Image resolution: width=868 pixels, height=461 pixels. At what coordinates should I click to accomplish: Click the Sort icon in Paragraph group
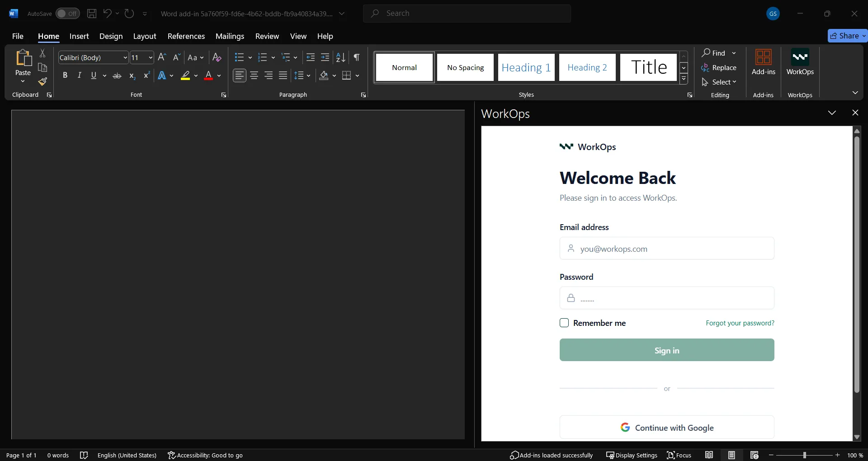(341, 57)
